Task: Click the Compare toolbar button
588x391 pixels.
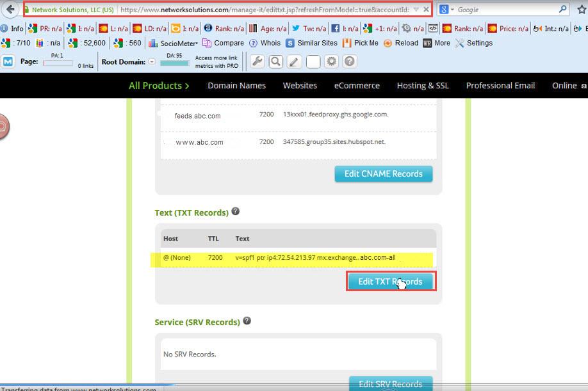Action: tap(223, 43)
